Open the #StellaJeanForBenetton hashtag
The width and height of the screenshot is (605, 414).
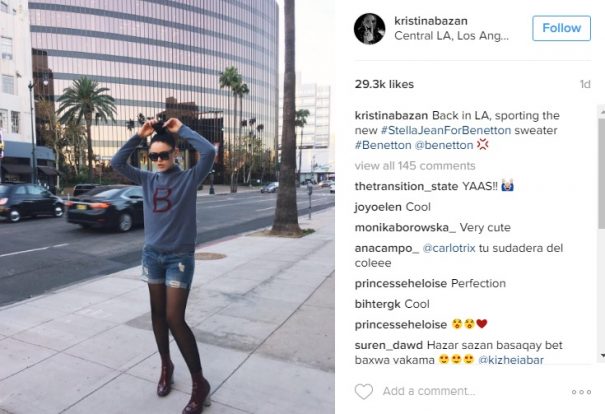coord(446,130)
